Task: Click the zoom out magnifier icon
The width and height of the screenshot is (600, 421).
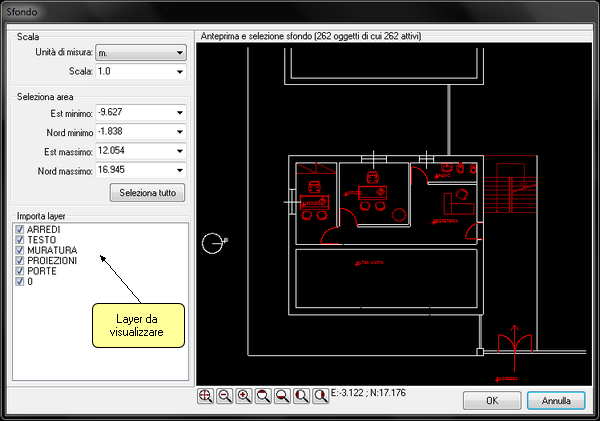Action: point(224,397)
